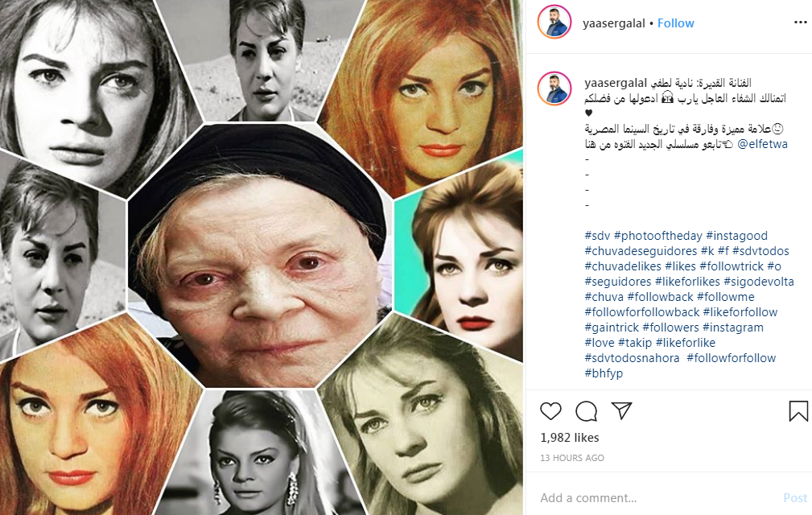Open the #instagood hashtag
This screenshot has height=515, width=812.
point(736,236)
